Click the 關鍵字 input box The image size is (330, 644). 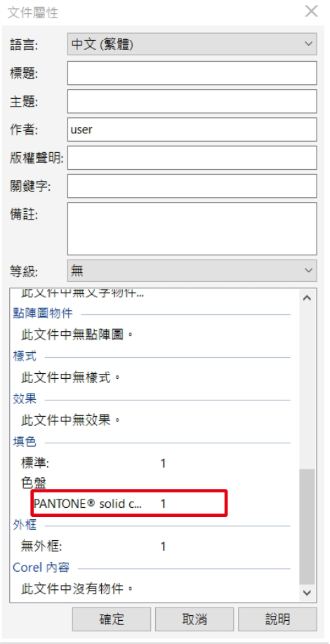[192, 186]
